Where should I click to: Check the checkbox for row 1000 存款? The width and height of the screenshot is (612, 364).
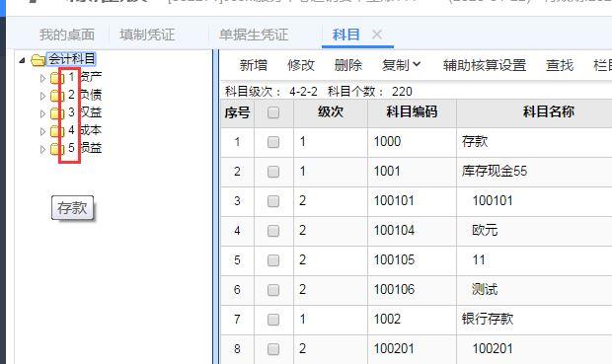[x=273, y=142]
